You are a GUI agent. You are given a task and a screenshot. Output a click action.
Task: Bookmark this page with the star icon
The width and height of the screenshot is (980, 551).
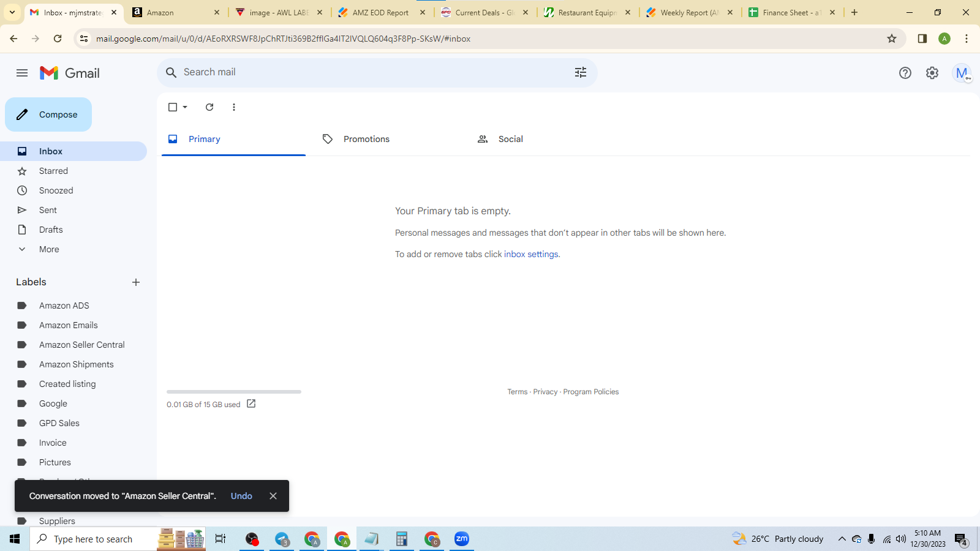pyautogui.click(x=892, y=39)
